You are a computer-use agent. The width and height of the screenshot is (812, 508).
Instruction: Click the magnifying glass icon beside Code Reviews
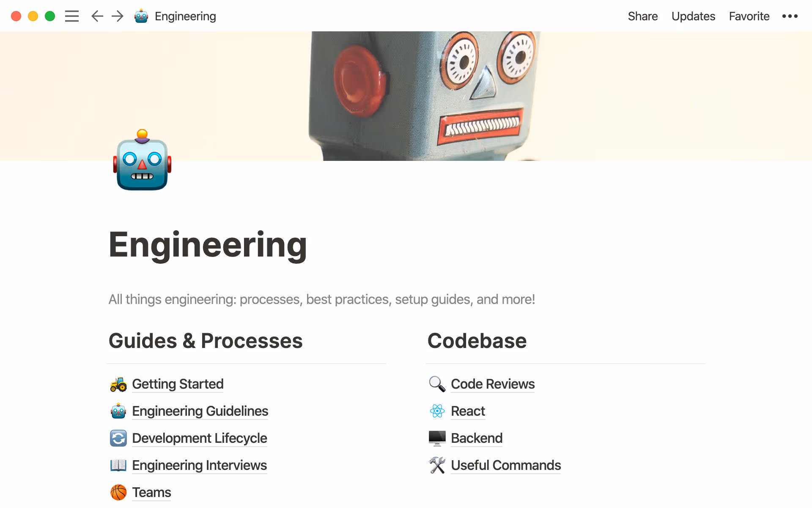437,384
